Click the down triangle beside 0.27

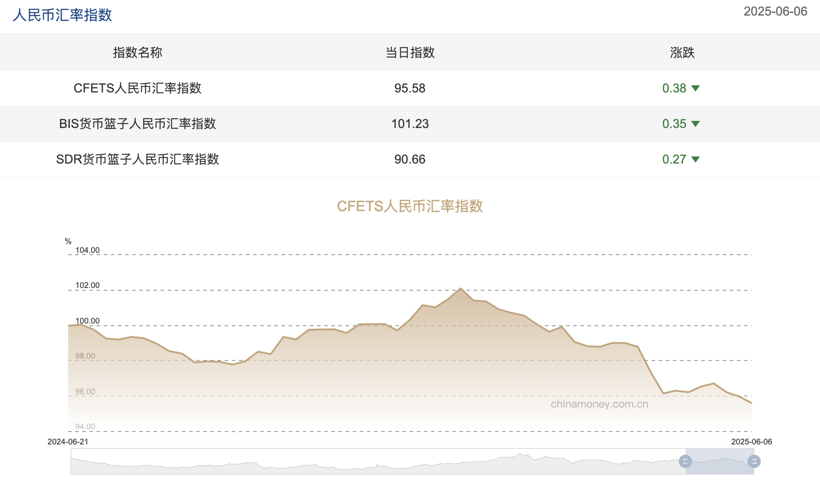point(696,160)
